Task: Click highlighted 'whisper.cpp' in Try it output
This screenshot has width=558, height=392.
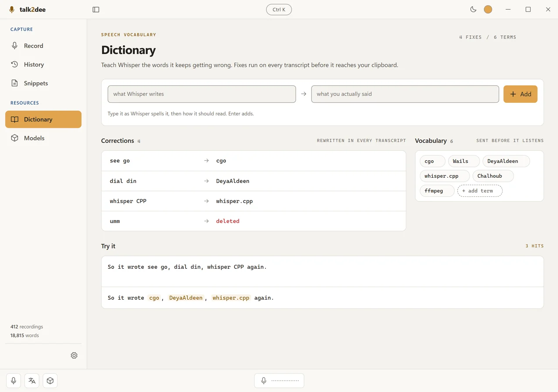Action: coord(231,298)
